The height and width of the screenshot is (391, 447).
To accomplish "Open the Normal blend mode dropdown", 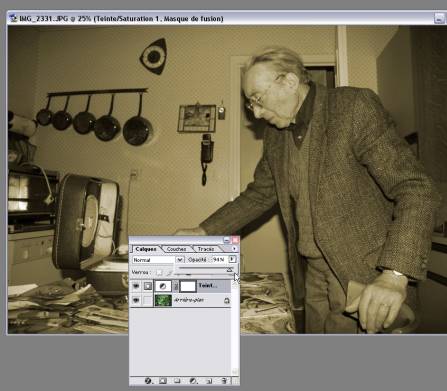I will pos(180,260).
